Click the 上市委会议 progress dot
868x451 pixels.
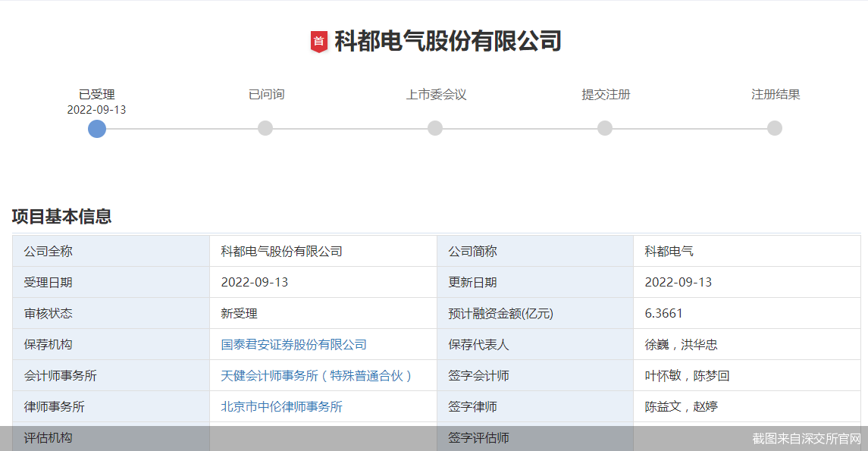point(435,128)
